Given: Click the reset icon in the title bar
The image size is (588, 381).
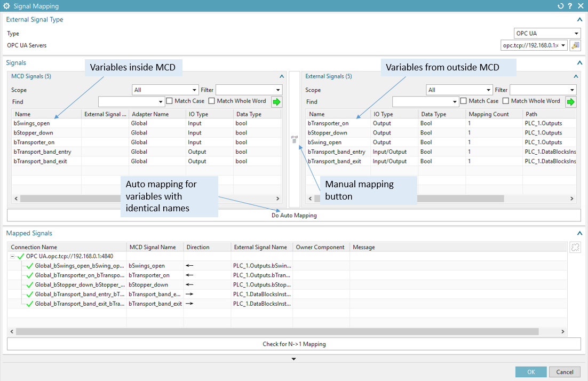Looking at the screenshot, I should pyautogui.click(x=560, y=6).
